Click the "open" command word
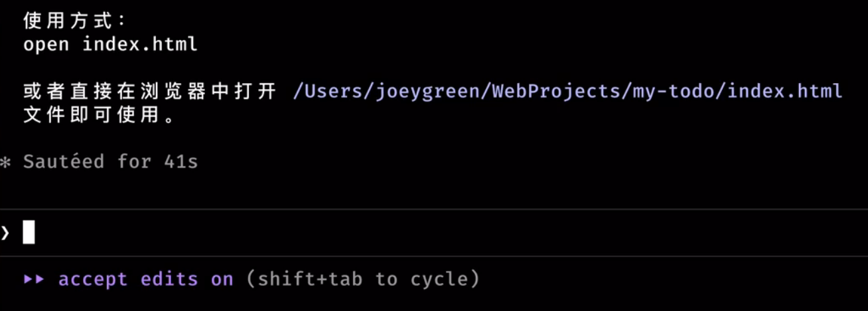This screenshot has width=868, height=311. pos(46,45)
